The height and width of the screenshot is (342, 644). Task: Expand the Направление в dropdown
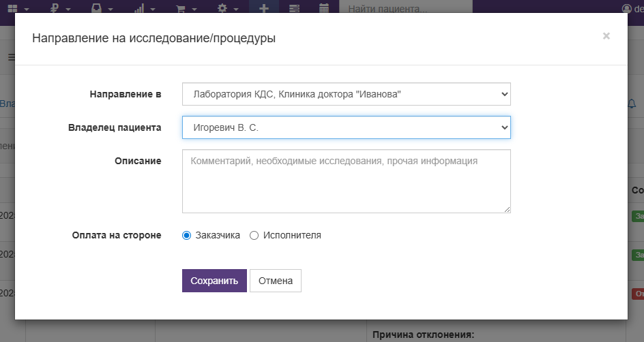point(346,94)
